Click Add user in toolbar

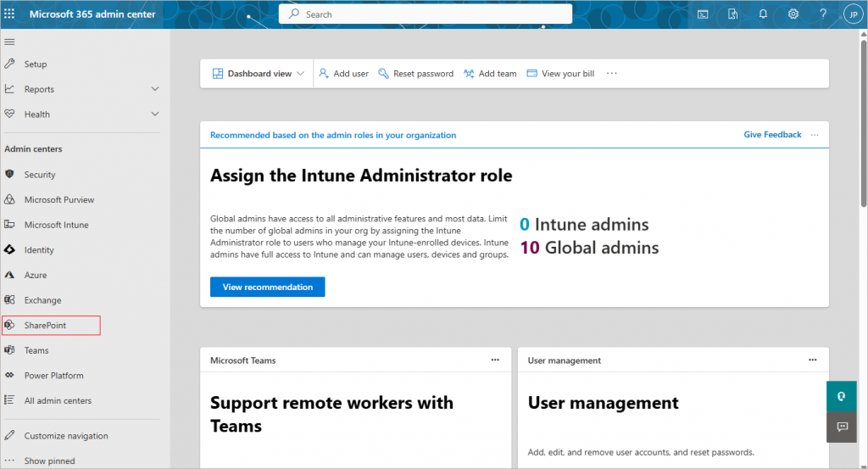[344, 74]
